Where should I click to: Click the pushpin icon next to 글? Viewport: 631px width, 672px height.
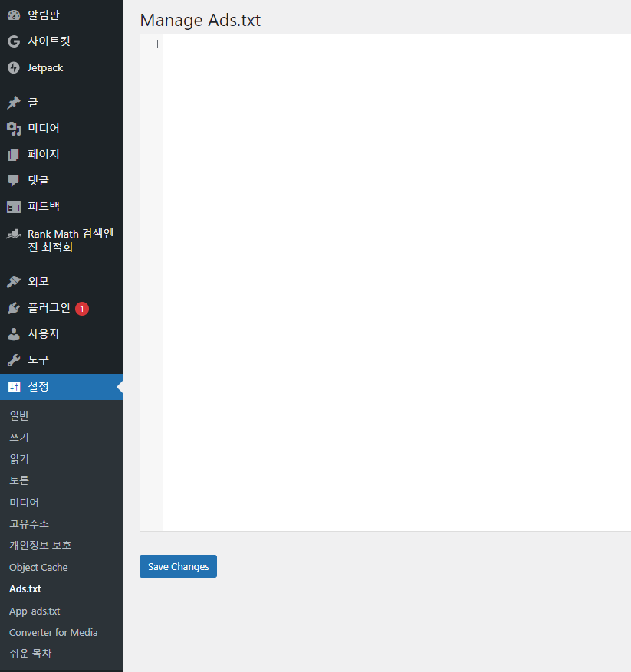[x=14, y=103]
